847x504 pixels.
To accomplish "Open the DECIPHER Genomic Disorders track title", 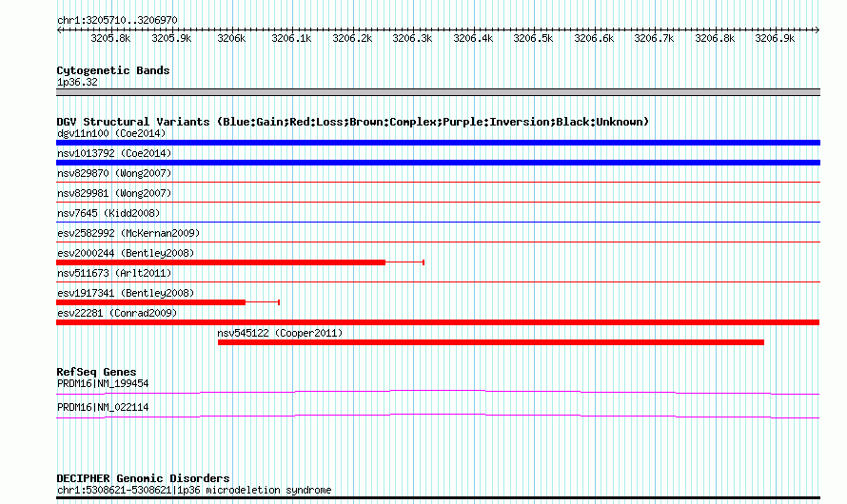I will click(x=143, y=478).
